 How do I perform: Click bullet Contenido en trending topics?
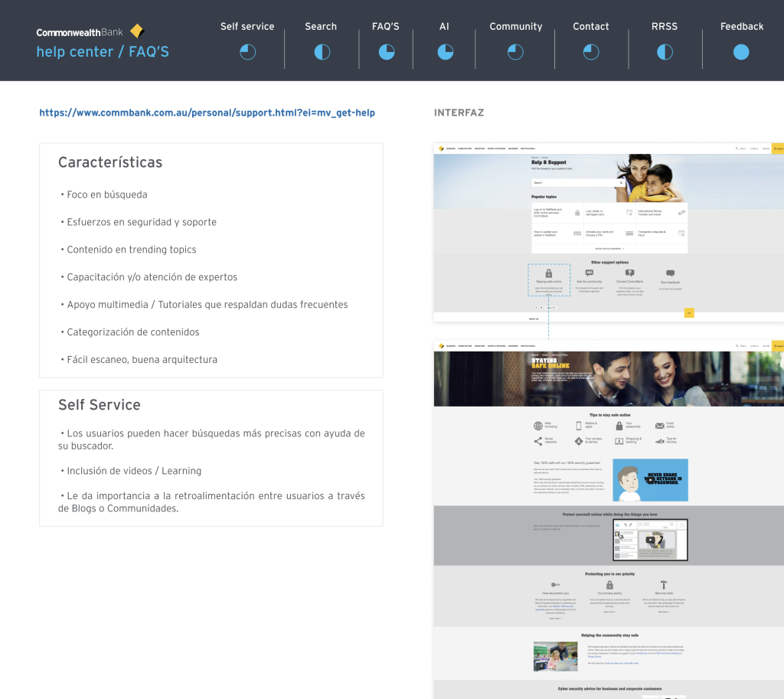pyautogui.click(x=132, y=250)
